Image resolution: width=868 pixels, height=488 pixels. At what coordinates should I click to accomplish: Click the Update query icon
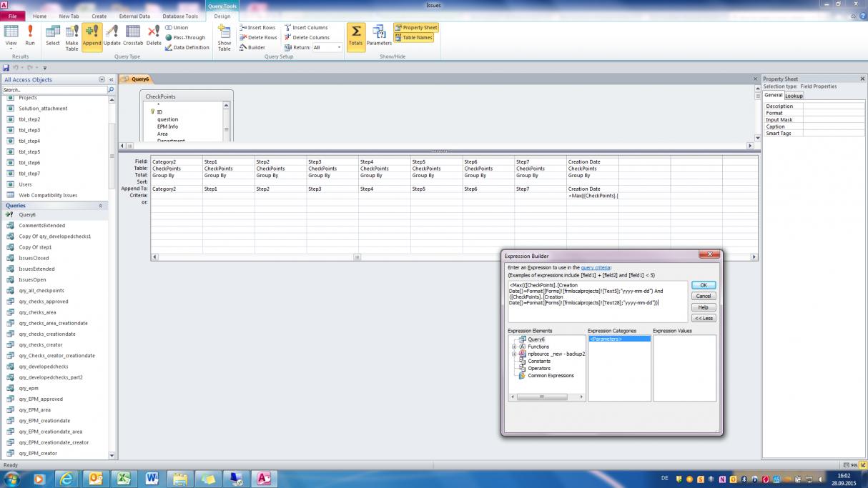112,34
